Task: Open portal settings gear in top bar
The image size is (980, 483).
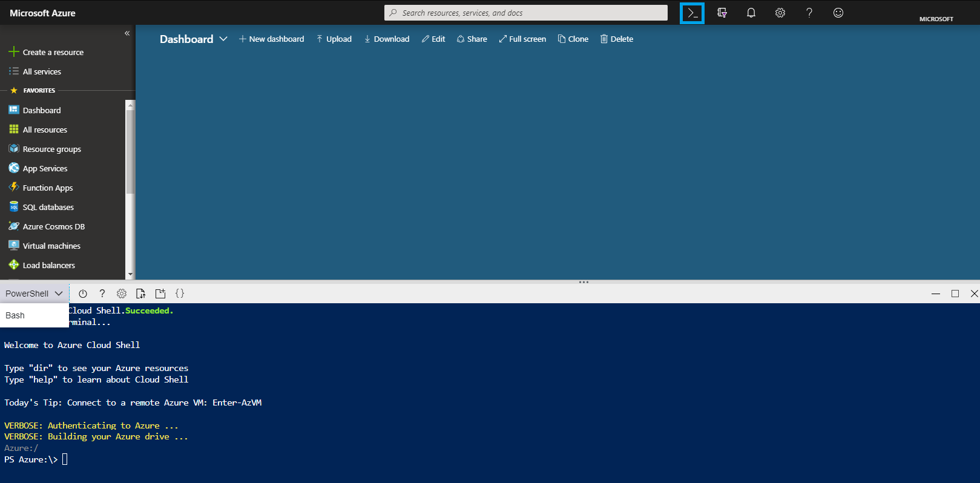Action: tap(780, 13)
